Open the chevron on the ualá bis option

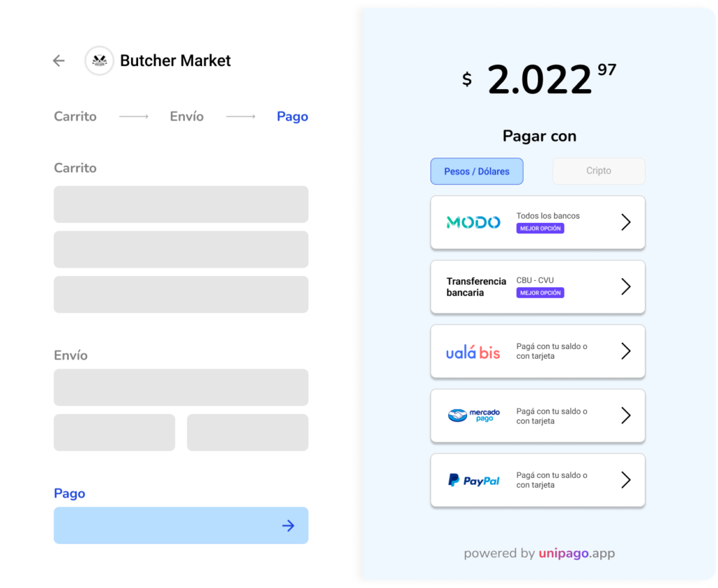[626, 351]
